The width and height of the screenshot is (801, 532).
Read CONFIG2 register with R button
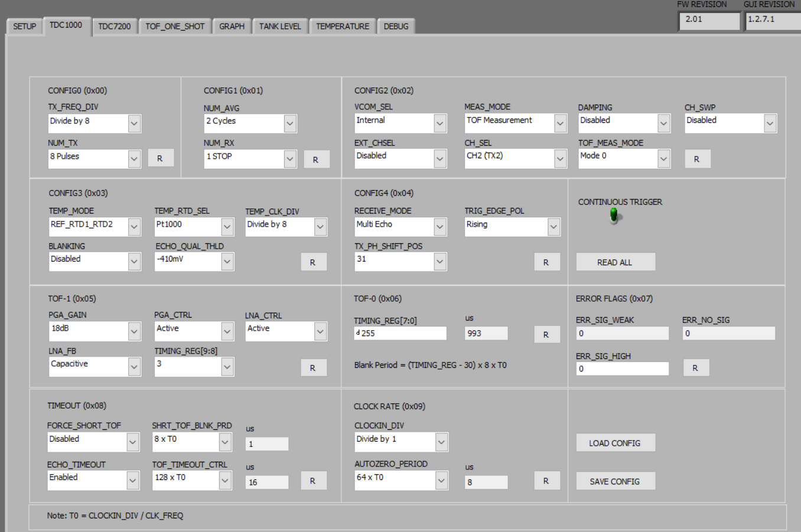pos(697,159)
